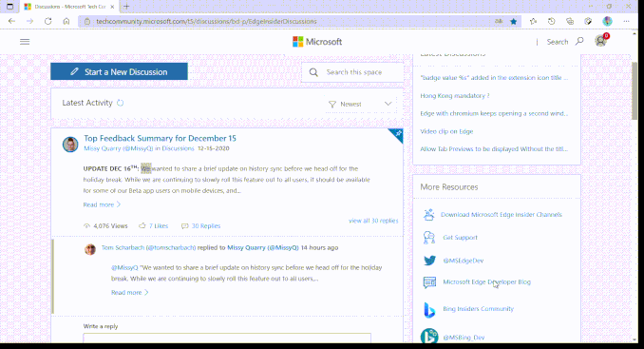Click the Write a reply text box
The width and height of the screenshot is (644, 349).
click(227, 338)
